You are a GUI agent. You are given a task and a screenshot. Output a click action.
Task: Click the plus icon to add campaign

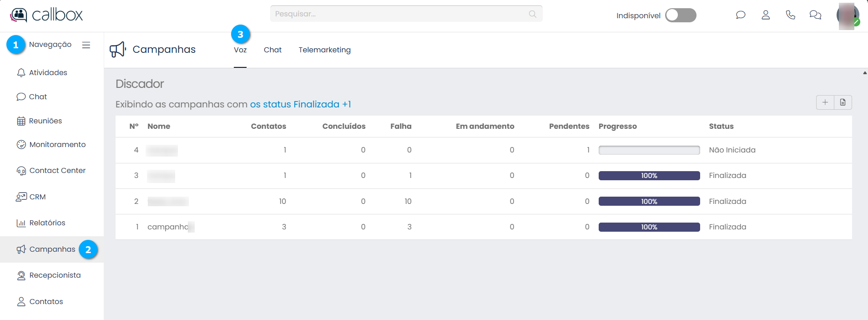[825, 102]
